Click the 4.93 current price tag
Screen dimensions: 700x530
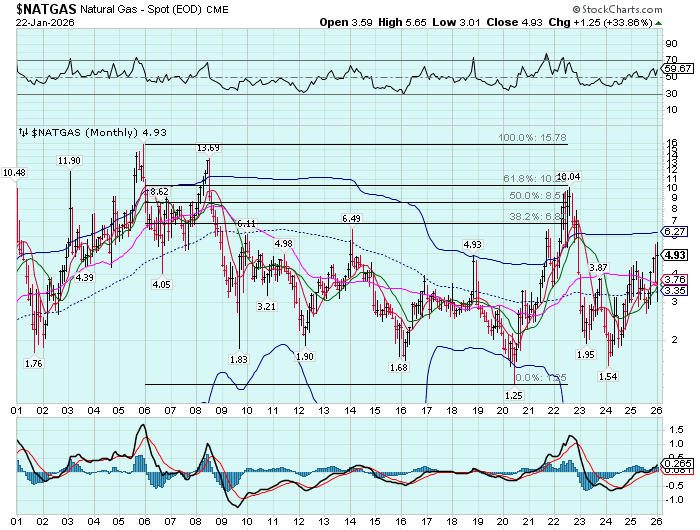674,254
